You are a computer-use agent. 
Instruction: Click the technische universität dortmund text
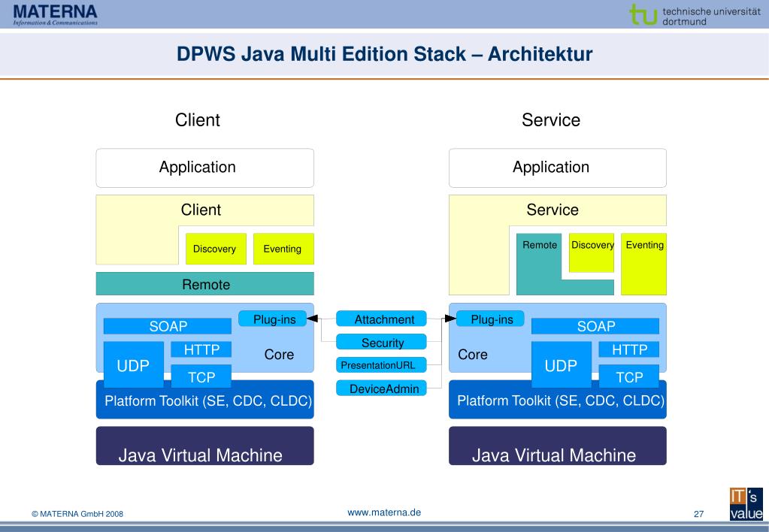712,17
